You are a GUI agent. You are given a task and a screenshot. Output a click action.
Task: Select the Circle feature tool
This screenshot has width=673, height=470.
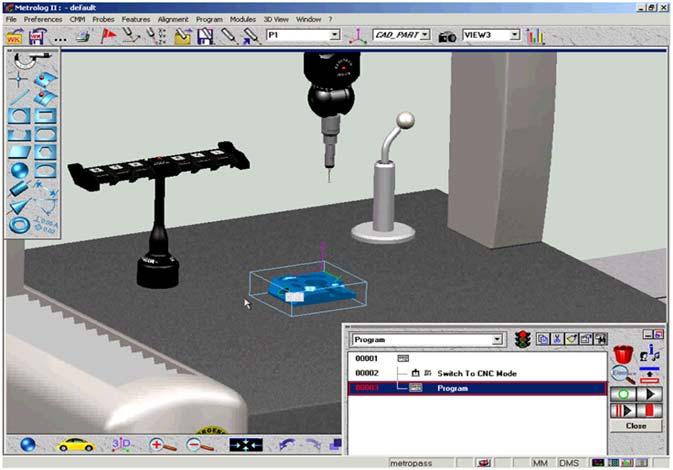coord(19,116)
